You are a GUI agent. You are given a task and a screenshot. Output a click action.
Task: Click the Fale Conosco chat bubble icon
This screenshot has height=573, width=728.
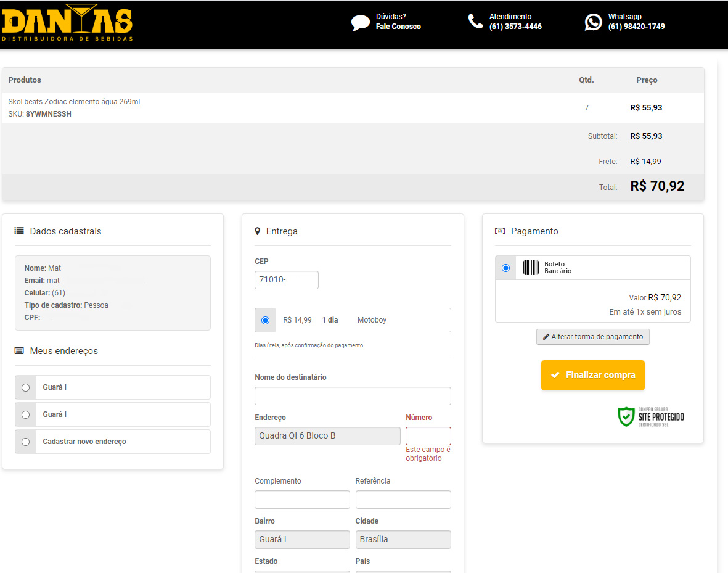click(360, 23)
